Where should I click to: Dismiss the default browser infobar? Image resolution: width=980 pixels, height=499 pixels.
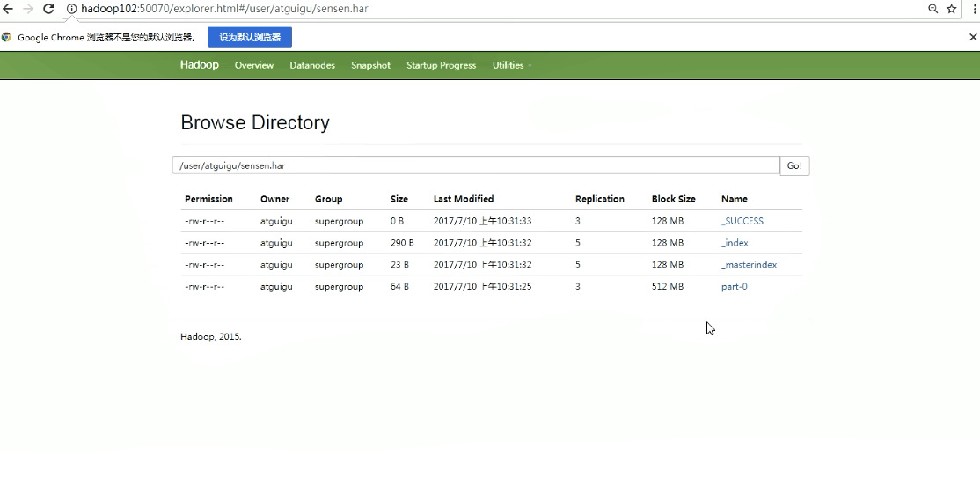point(972,38)
